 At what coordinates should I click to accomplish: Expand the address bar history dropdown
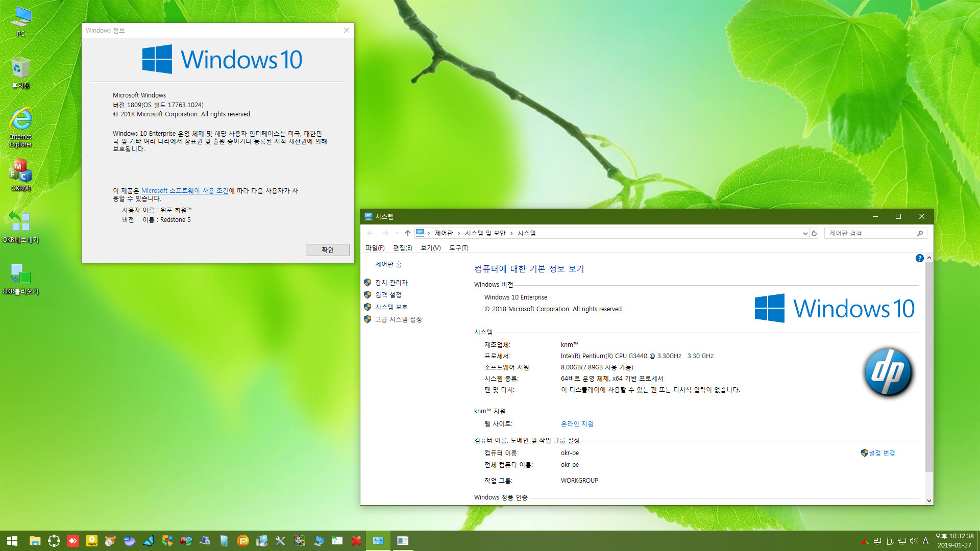(x=805, y=233)
